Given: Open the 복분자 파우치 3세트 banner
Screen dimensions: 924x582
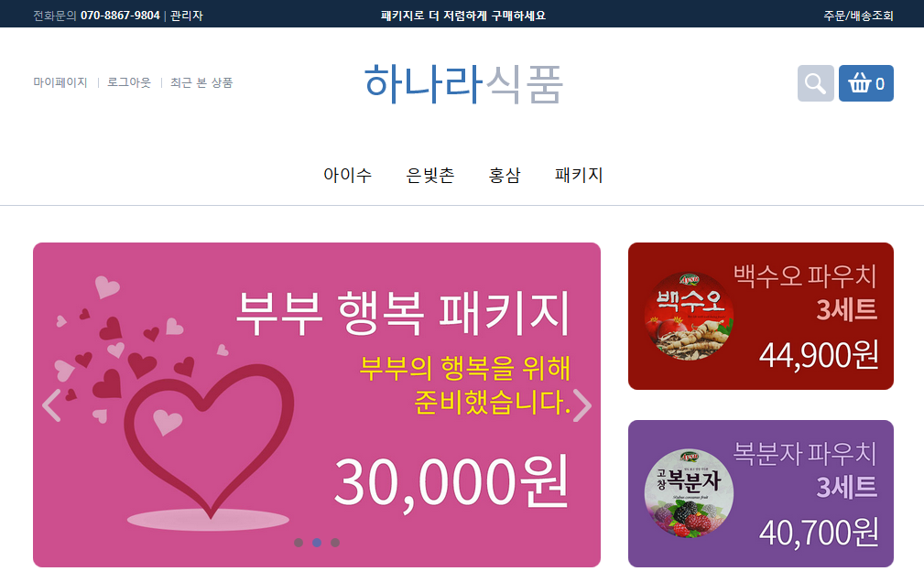Looking at the screenshot, I should pos(761,493).
